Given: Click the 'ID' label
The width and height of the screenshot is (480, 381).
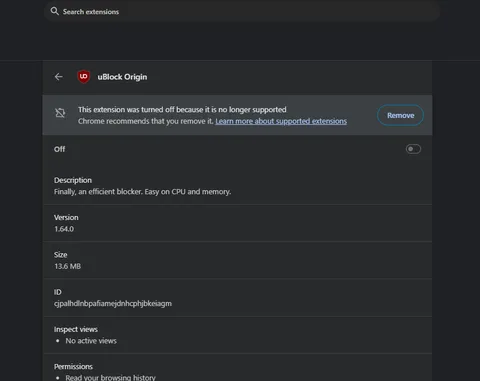Looking at the screenshot, I should [x=58, y=292].
